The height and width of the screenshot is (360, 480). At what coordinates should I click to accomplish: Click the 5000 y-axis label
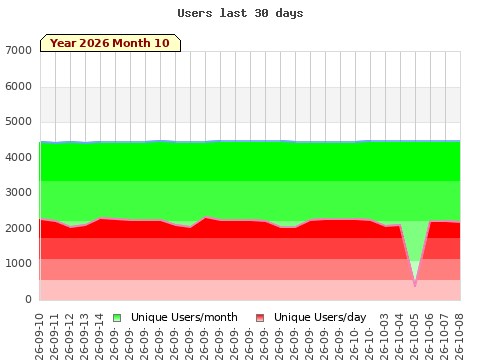[19, 122]
